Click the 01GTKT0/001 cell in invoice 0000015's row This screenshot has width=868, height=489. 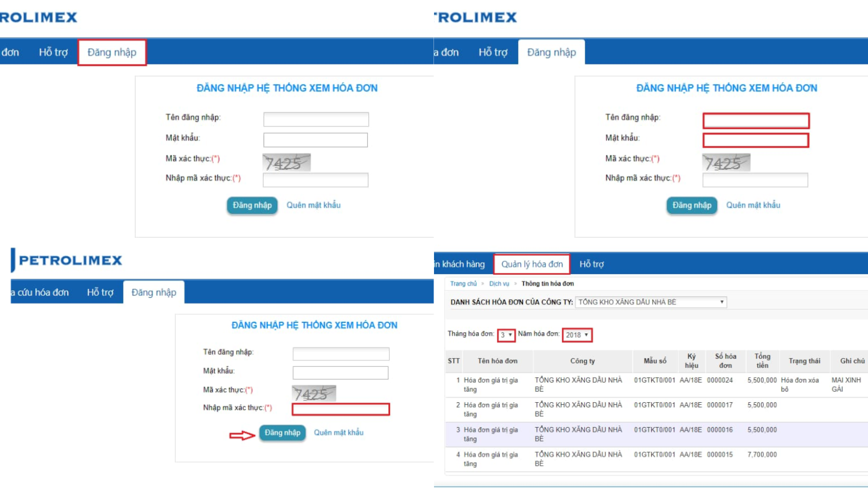click(655, 455)
